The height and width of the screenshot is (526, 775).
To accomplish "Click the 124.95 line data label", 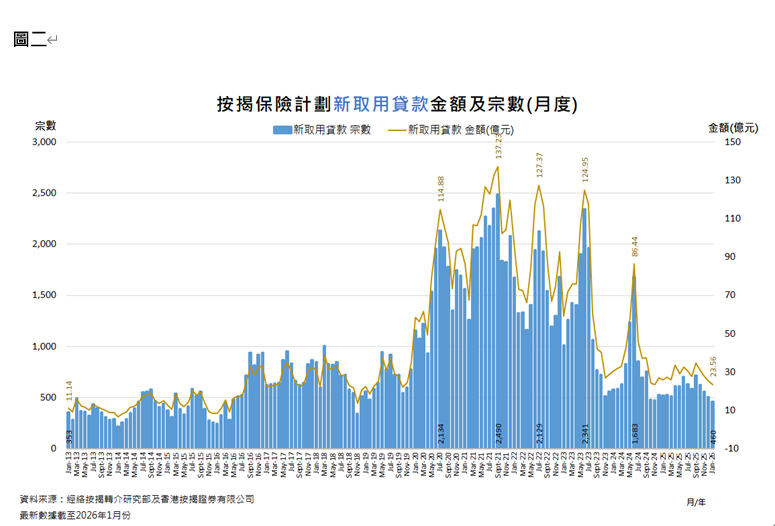I will click(585, 171).
